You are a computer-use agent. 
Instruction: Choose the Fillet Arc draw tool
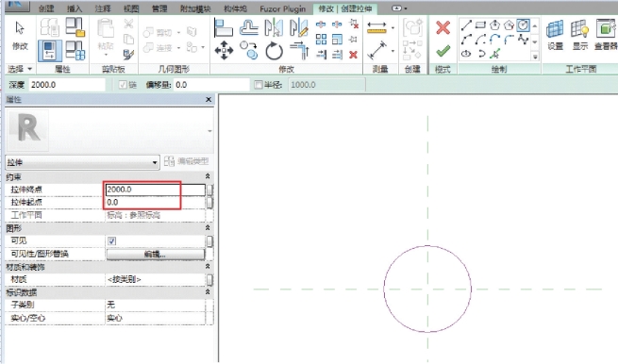pyautogui.click(x=509, y=39)
